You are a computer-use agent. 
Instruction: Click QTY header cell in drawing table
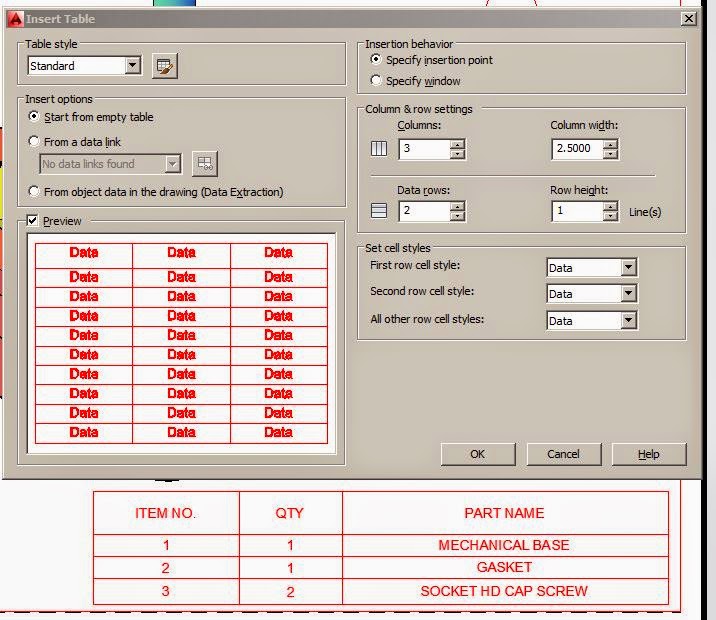coord(290,513)
